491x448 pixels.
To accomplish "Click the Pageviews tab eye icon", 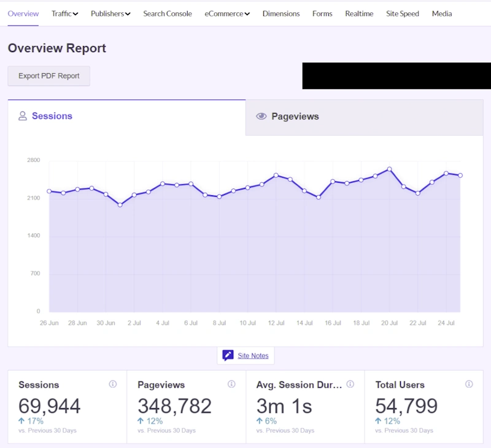I will click(x=261, y=117).
